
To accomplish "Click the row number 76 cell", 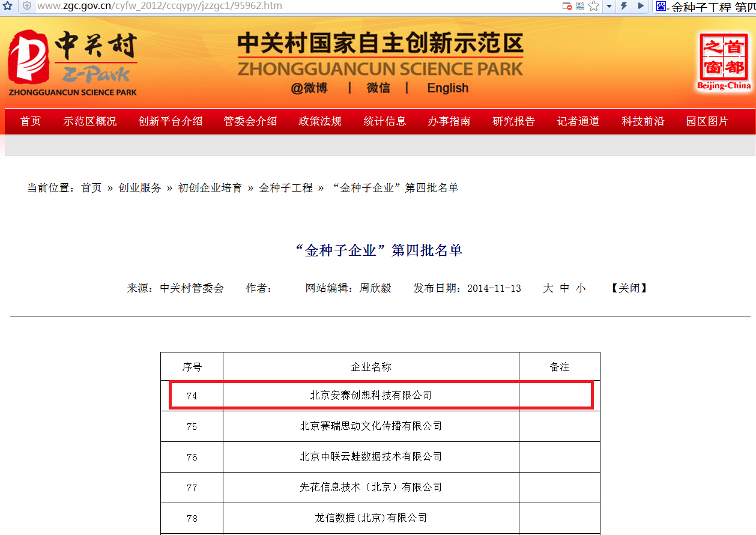I will (x=192, y=457).
